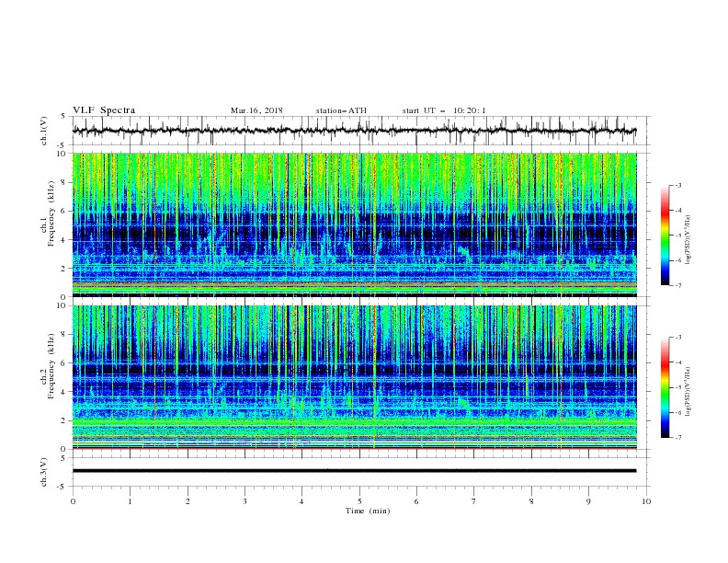The image size is (728, 563).
Task: Click the time axis tick label '0'
Action: (x=73, y=501)
